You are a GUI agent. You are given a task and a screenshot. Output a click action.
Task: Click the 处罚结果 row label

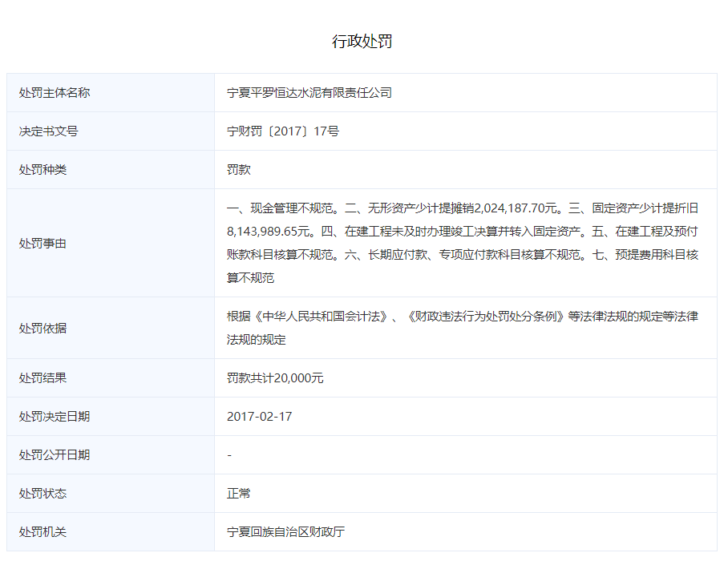click(x=42, y=378)
